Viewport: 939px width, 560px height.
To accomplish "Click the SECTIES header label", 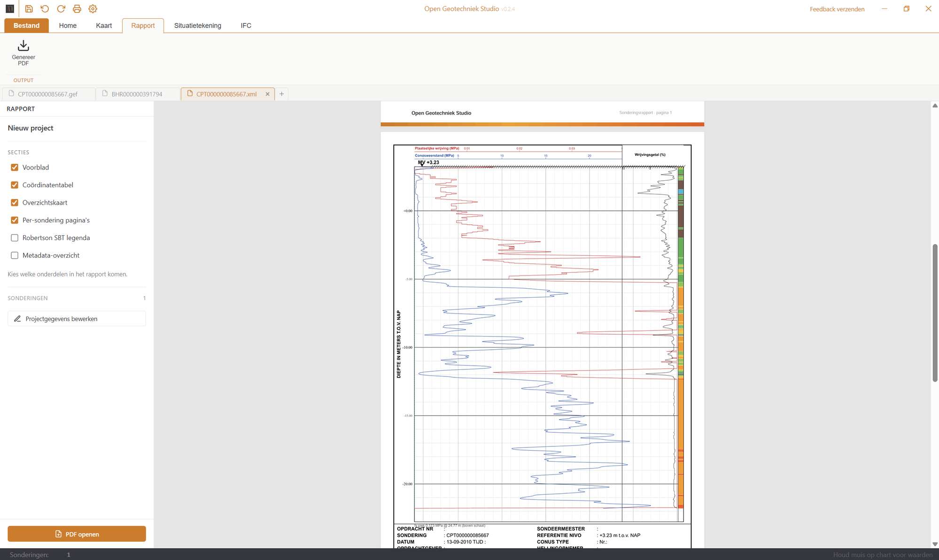I will pyautogui.click(x=18, y=153).
